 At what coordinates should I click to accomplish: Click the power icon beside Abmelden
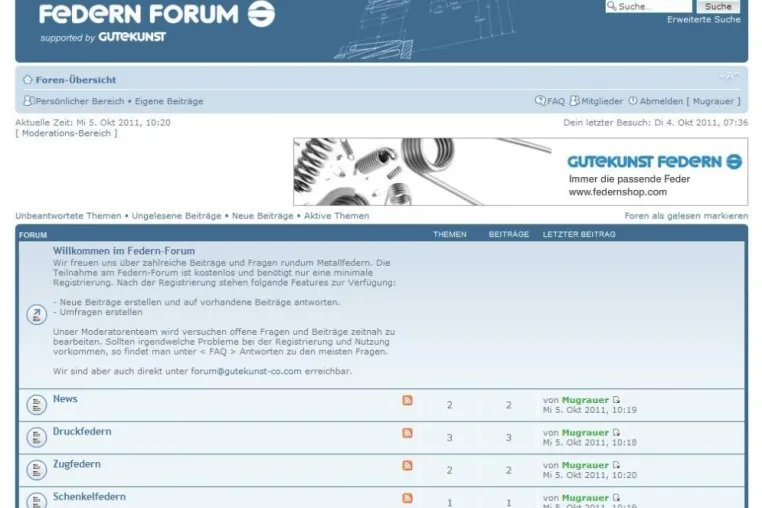[x=633, y=101]
